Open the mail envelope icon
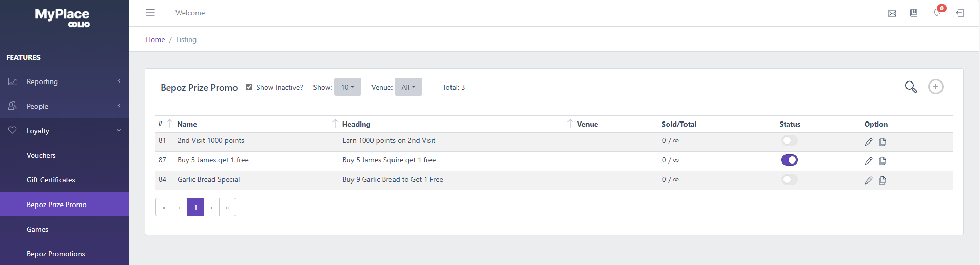The width and height of the screenshot is (980, 265). click(x=892, y=13)
